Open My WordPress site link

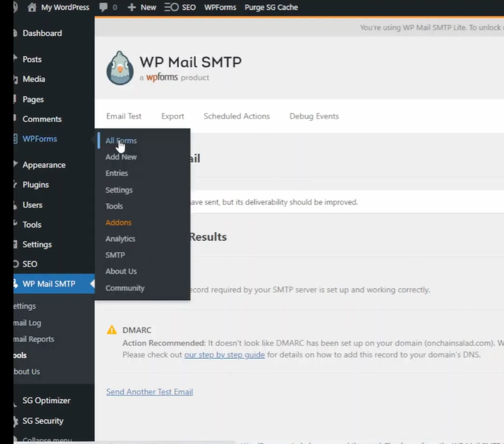coord(65,7)
